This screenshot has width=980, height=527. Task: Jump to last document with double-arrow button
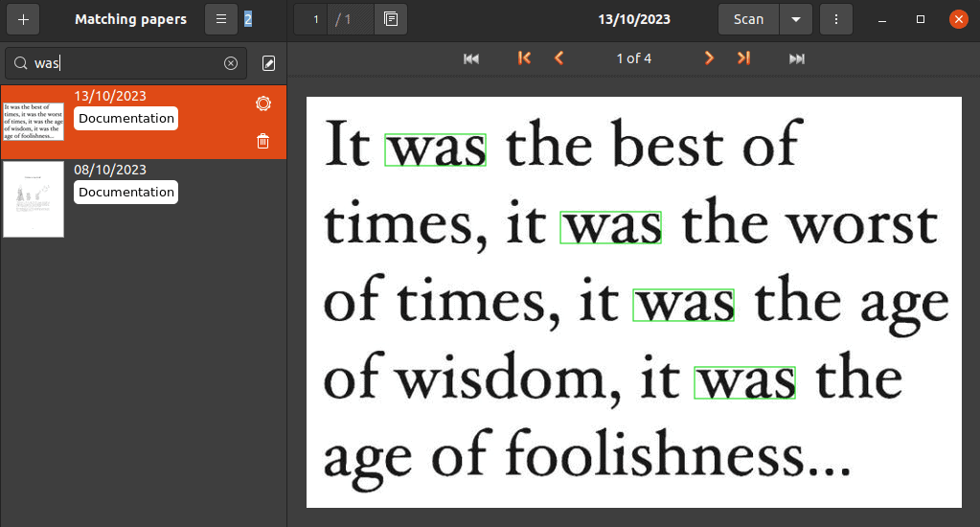(797, 58)
